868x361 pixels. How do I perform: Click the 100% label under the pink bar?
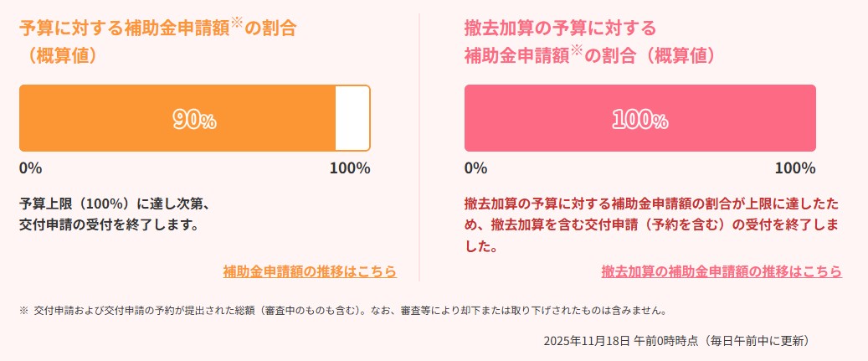pyautogui.click(x=795, y=168)
